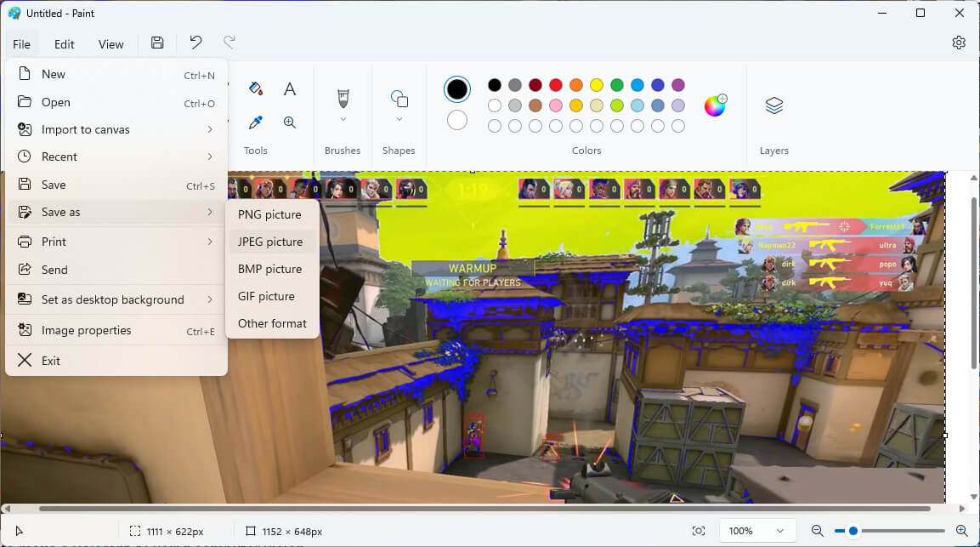This screenshot has width=980, height=547.
Task: Pick the yellow color swatch
Action: click(x=597, y=85)
